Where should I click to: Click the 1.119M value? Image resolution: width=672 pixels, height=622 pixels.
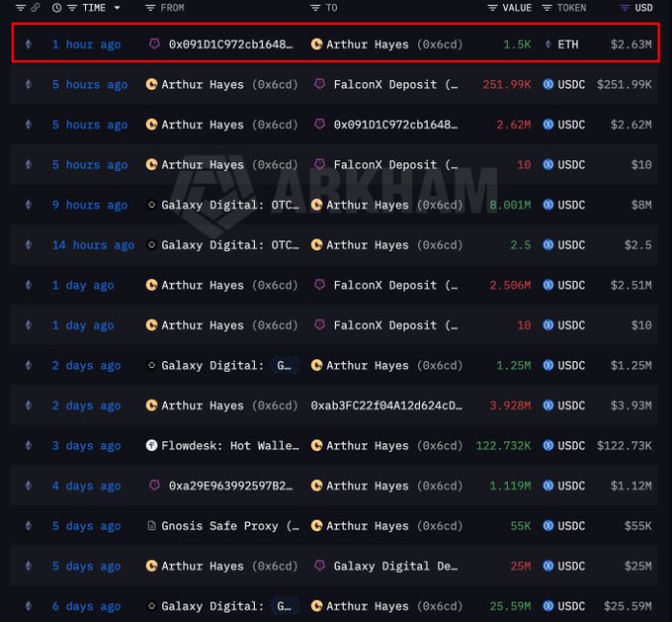[x=510, y=486]
